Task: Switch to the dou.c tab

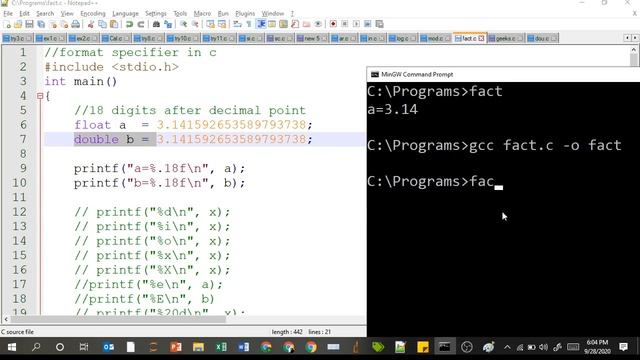Action: pos(542,38)
